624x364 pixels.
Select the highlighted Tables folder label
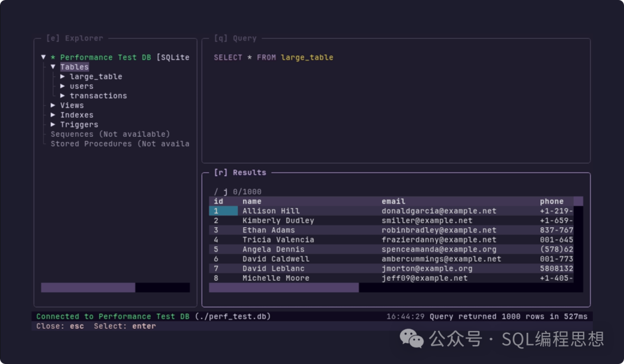(75, 67)
